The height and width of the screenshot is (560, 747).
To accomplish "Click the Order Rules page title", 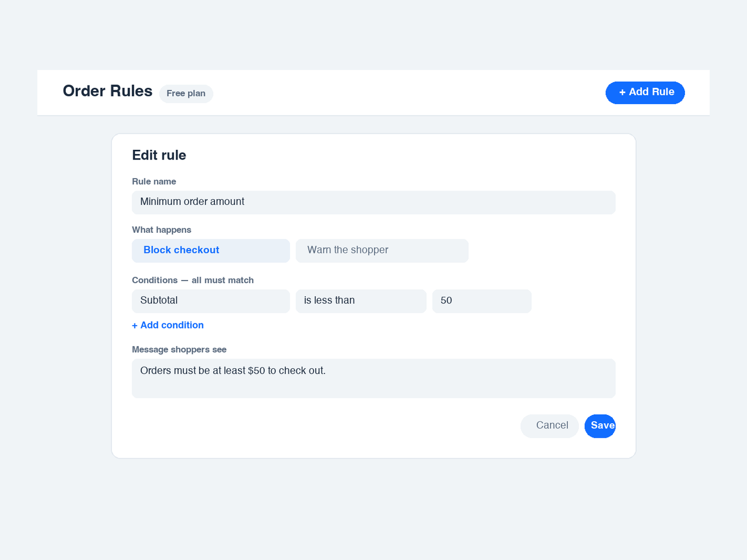I will coord(107,91).
